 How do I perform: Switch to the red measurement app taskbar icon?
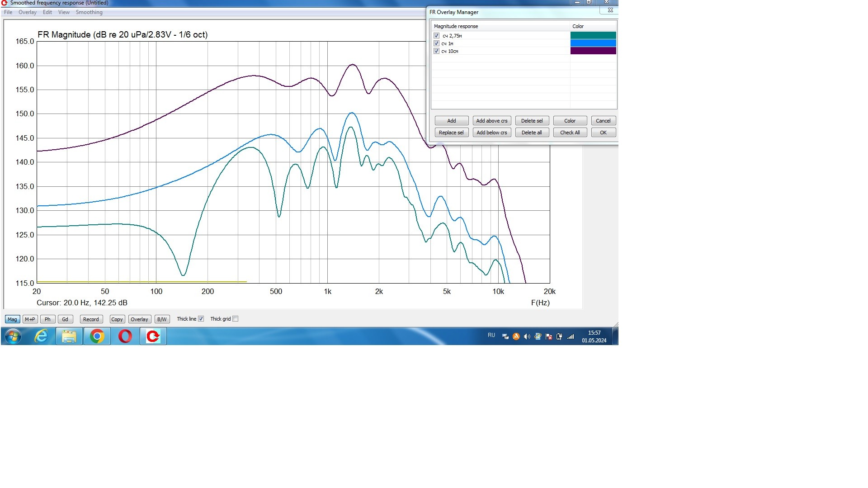153,336
